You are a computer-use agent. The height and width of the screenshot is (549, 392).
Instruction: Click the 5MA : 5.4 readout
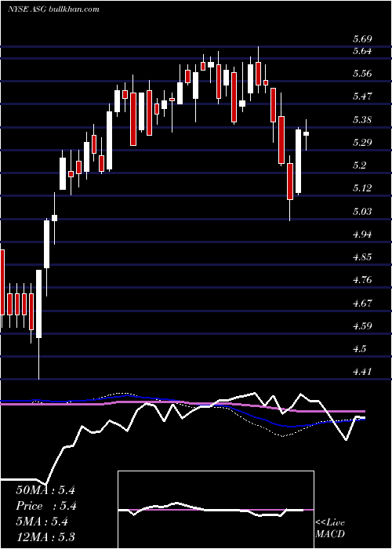click(x=42, y=522)
